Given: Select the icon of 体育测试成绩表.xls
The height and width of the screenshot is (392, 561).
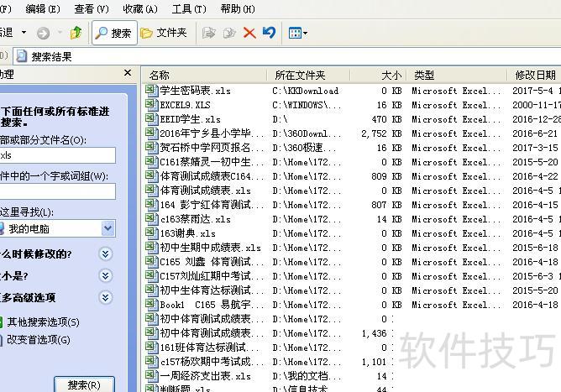Looking at the screenshot, I should 152,191.
